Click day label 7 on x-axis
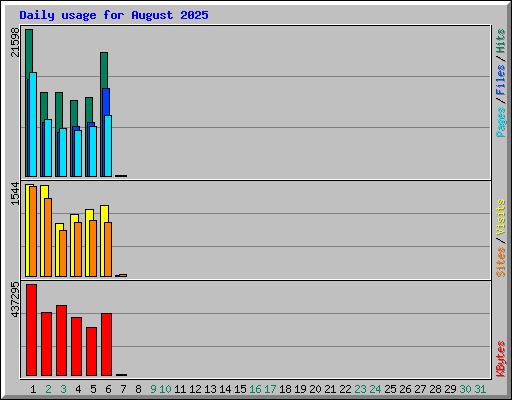 click(123, 389)
